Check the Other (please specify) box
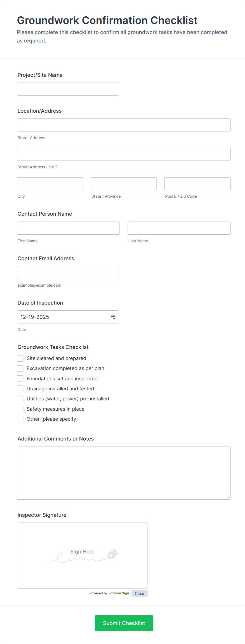 [20, 419]
